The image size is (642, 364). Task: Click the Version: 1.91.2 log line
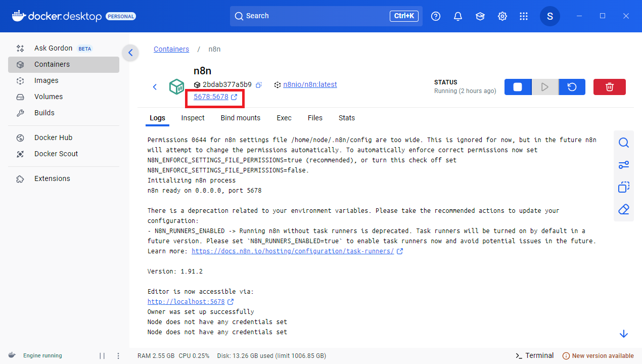coord(175,271)
